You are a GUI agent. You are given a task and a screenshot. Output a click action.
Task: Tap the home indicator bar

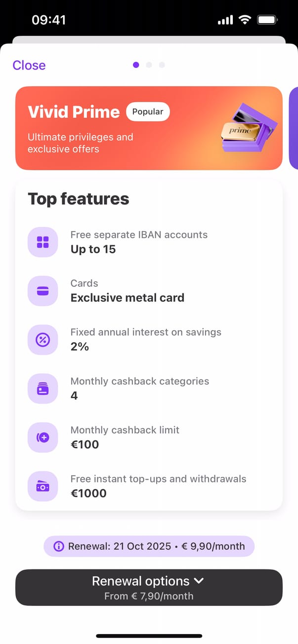pos(149,636)
